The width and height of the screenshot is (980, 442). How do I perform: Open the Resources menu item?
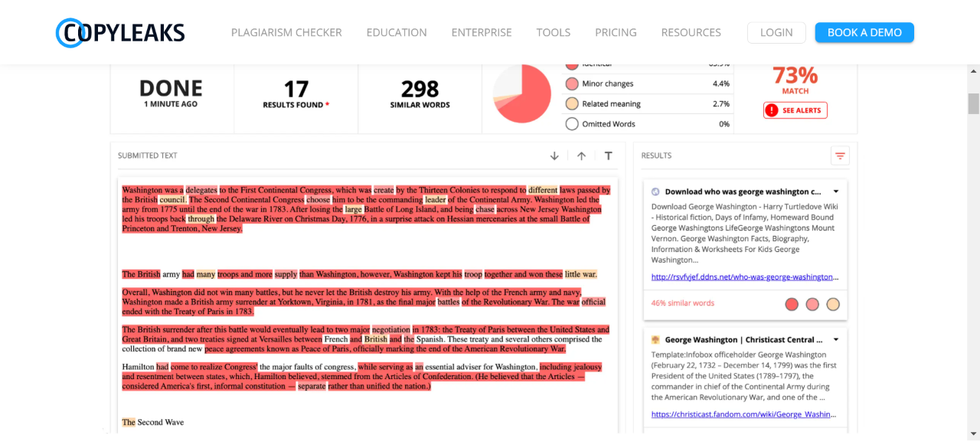[x=691, y=32]
